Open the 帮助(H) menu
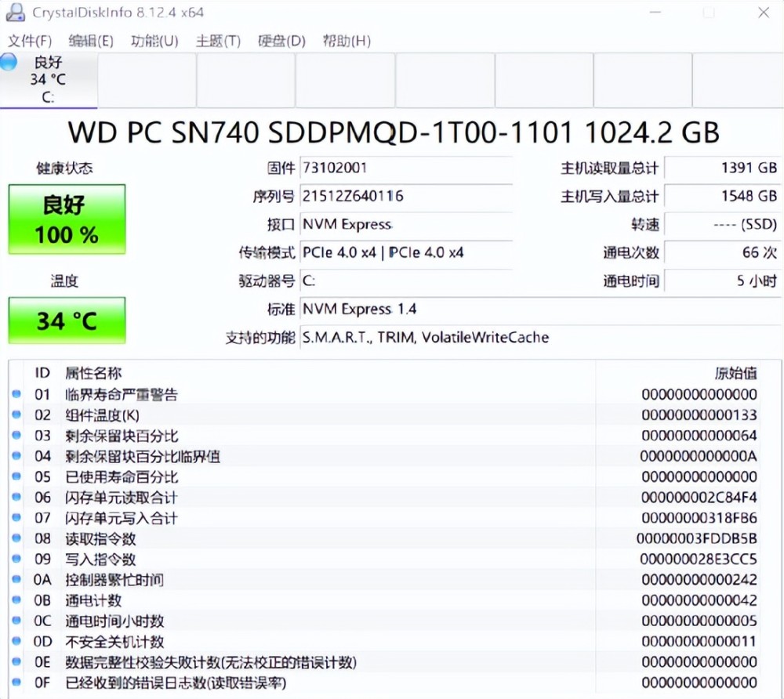784x699 pixels. coord(347,41)
